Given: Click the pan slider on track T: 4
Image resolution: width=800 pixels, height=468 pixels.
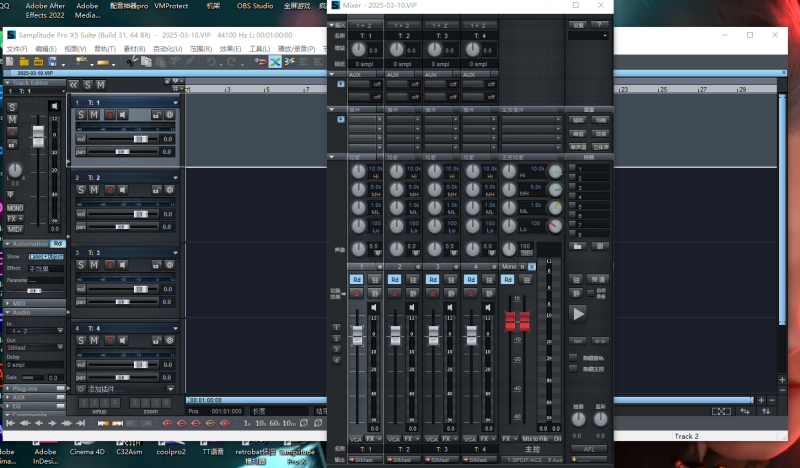Looking at the screenshot, I should pos(122,377).
